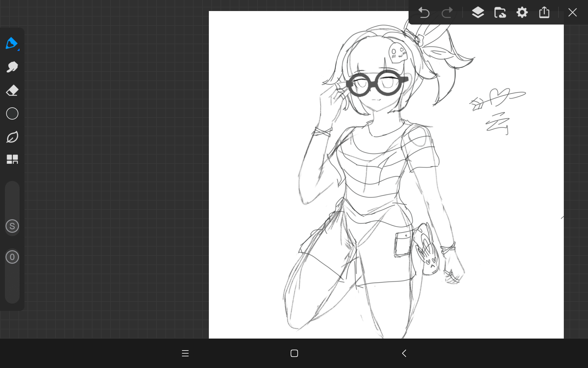The image size is (588, 368).
Task: Redo the last undone stroke
Action: point(447,13)
